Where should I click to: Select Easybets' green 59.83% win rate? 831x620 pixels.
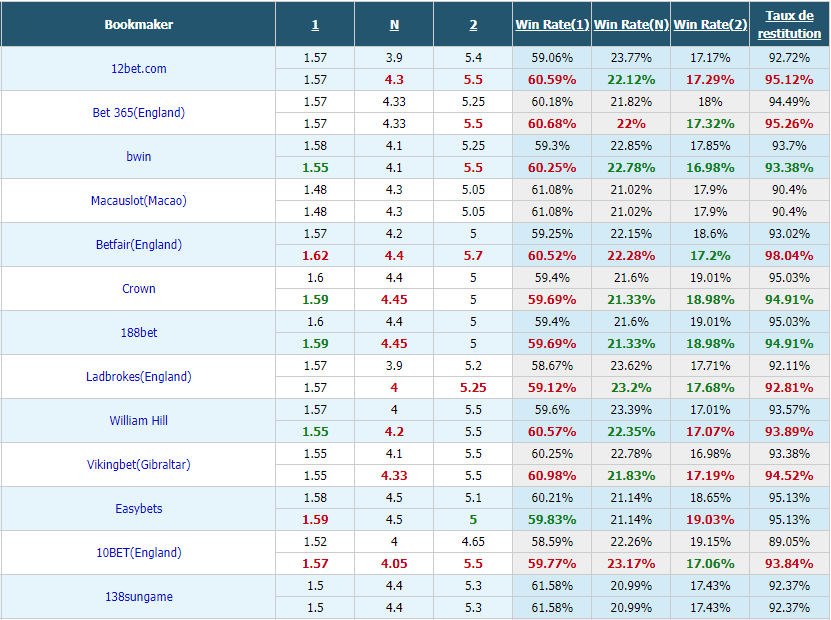click(x=552, y=519)
